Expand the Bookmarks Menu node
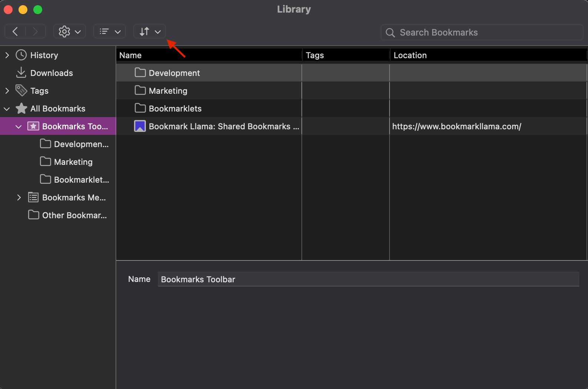The height and width of the screenshot is (389, 588). click(x=19, y=197)
